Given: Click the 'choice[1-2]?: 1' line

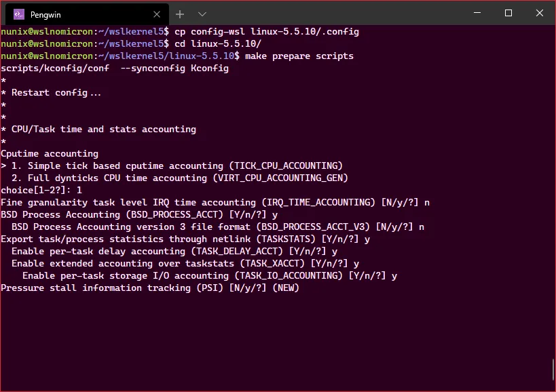Looking at the screenshot, I should tap(41, 190).
